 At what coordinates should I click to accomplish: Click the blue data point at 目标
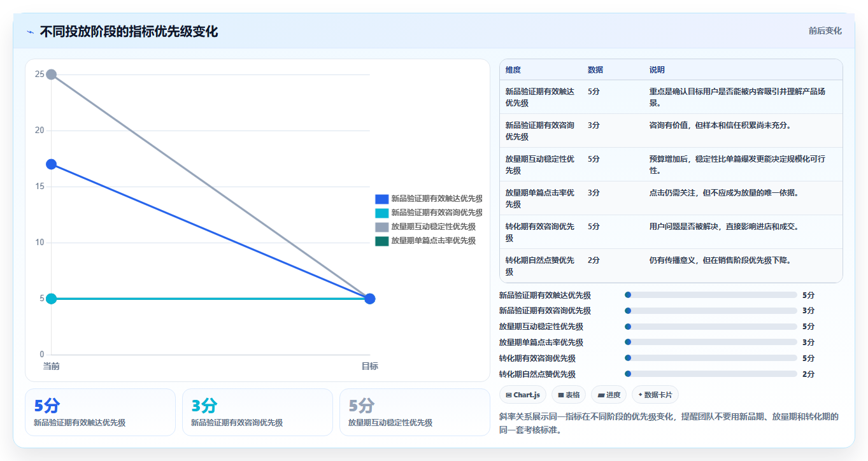pyautogui.click(x=370, y=299)
